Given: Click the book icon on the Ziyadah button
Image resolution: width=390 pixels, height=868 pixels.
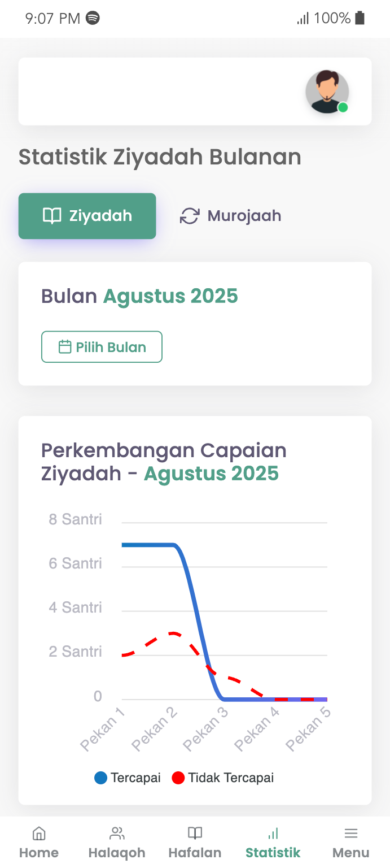Looking at the screenshot, I should (52, 215).
